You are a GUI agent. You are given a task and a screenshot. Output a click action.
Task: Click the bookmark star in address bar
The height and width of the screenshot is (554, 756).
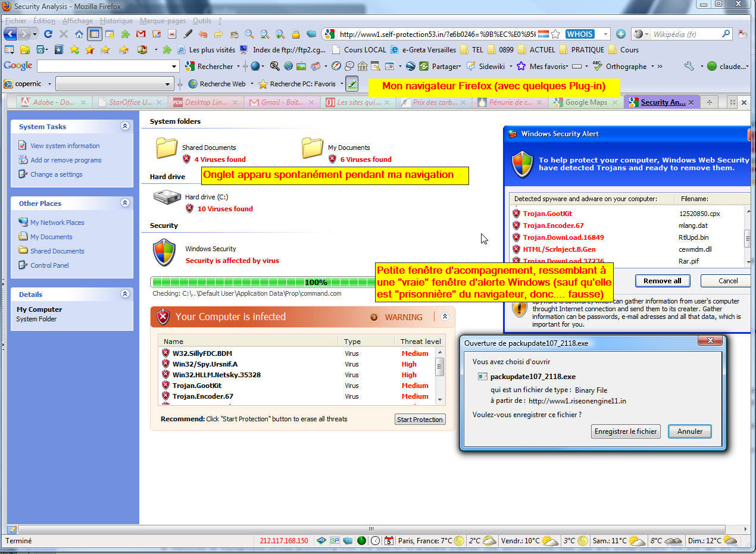pos(555,34)
